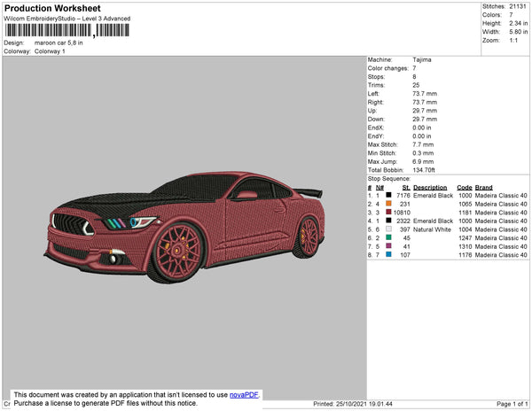Click the thread code '1065'

tap(465, 204)
